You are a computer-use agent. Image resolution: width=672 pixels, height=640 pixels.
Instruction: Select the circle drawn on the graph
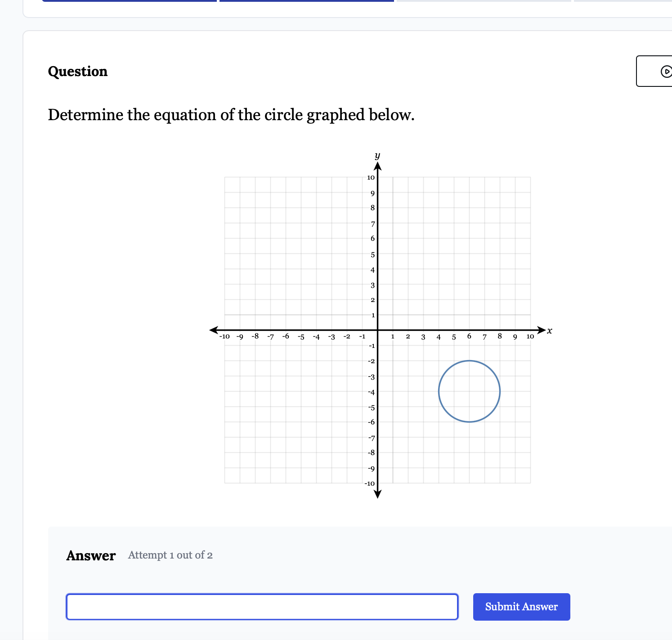click(x=469, y=361)
